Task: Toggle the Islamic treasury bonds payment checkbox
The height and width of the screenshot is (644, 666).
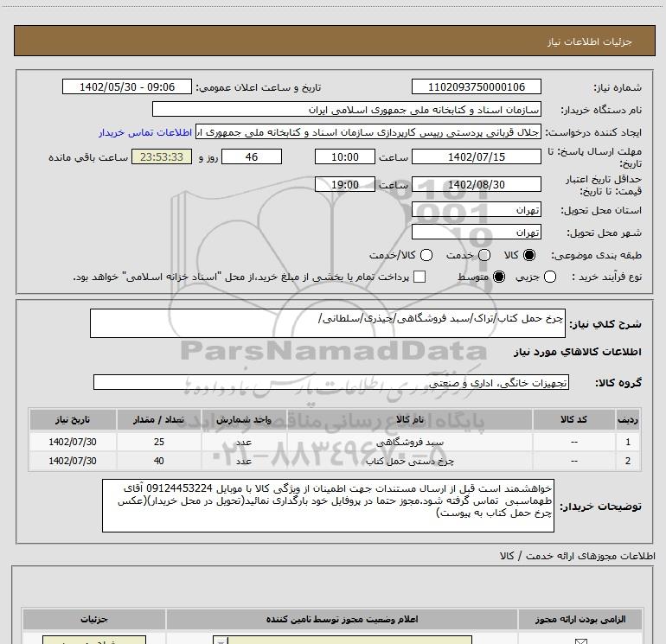Action: click(x=419, y=277)
